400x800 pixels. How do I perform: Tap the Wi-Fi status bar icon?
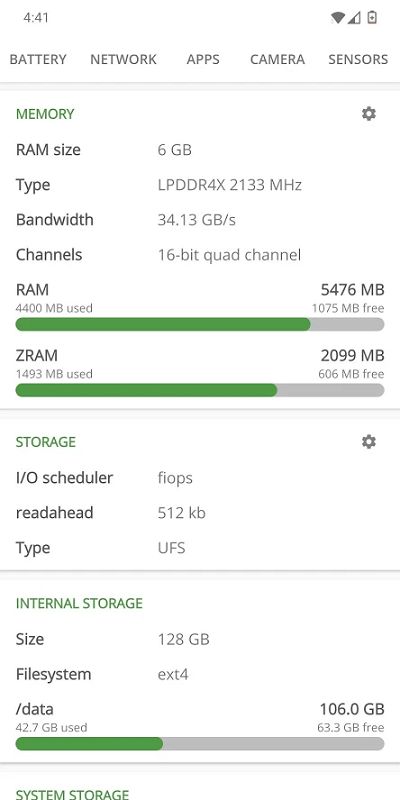point(338,18)
